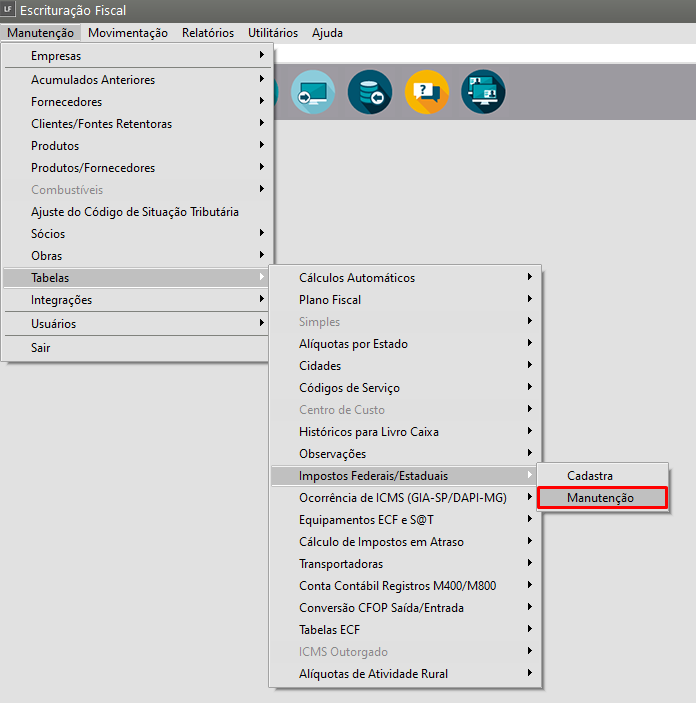696x703 pixels.
Task: Open the yellow question chat help icon
Action: point(427,92)
